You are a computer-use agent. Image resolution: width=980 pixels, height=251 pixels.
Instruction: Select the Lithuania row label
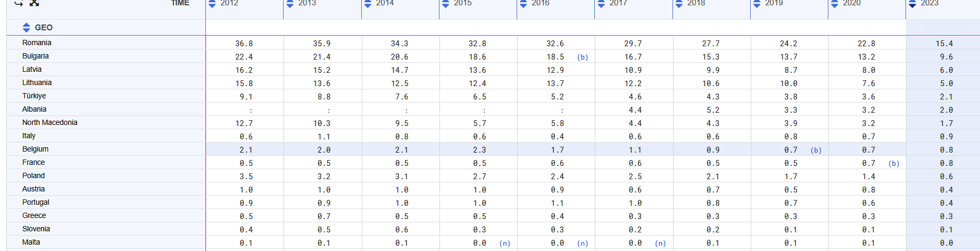(37, 82)
